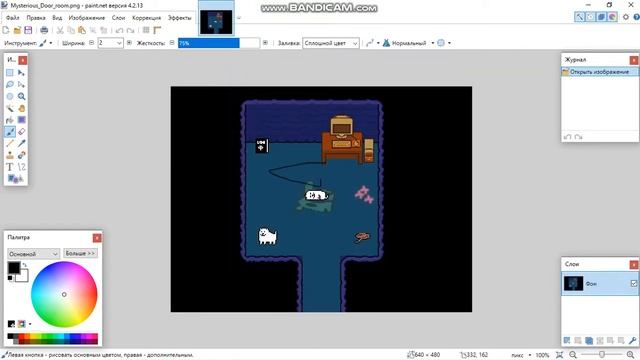Viewport: 640px width, 360px height.
Task: Open the Коррекция menu
Action: point(147,18)
